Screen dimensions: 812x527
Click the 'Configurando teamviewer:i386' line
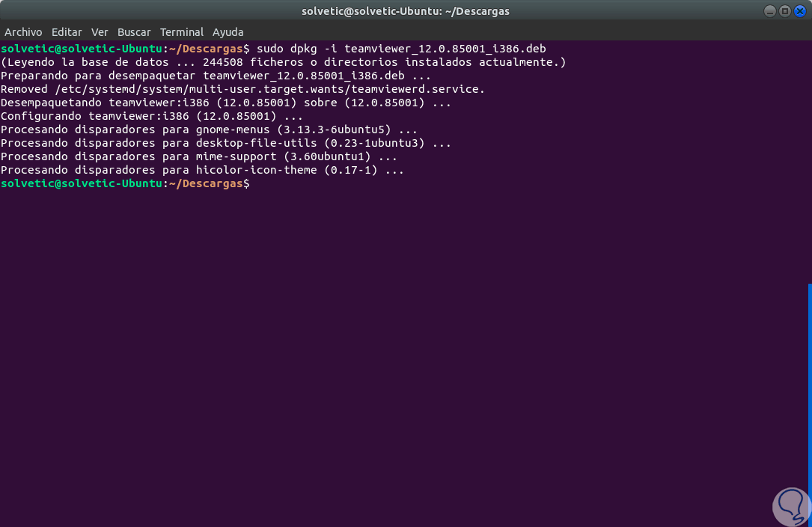(152, 116)
